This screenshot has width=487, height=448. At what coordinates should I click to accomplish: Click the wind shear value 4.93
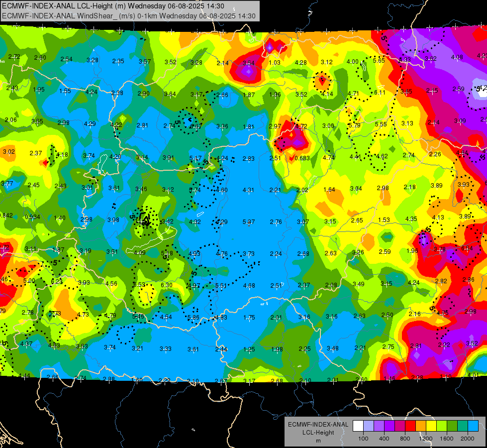click(x=195, y=253)
